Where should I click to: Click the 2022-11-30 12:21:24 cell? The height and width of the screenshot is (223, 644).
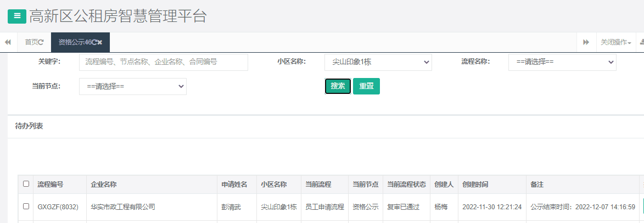click(x=492, y=207)
